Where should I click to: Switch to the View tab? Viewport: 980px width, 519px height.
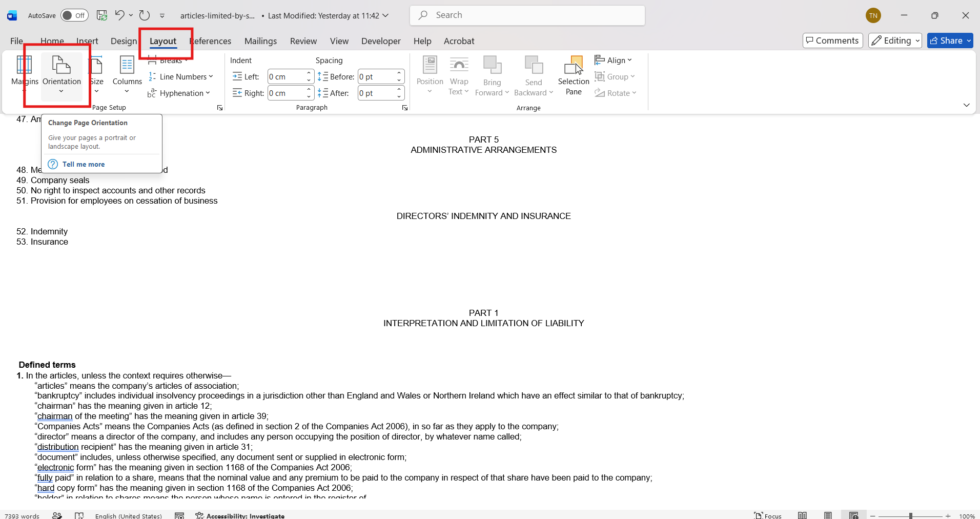[x=339, y=41]
